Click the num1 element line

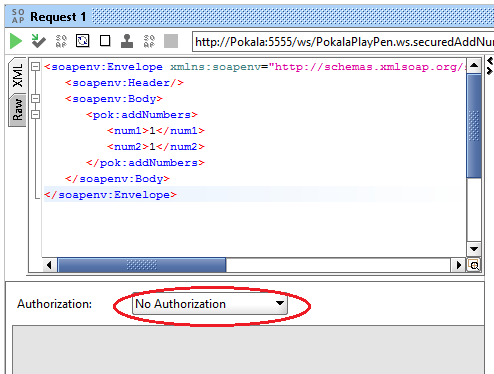pyautogui.click(x=156, y=131)
